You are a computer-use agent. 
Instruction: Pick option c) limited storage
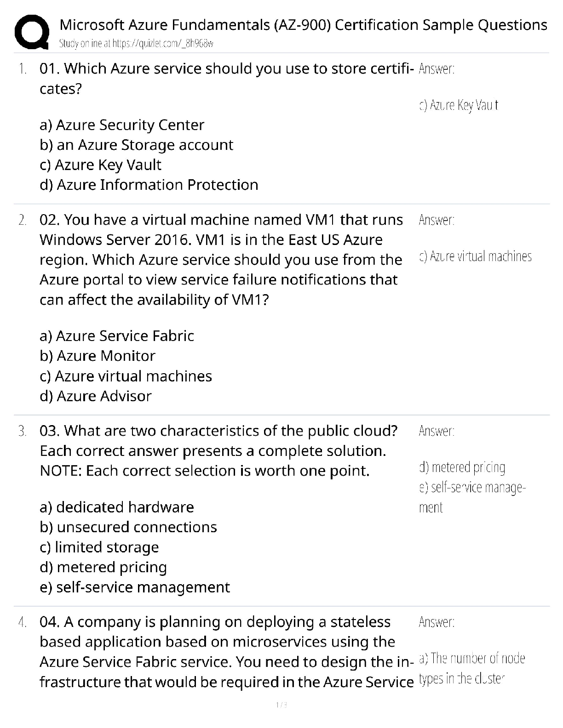coord(99,547)
